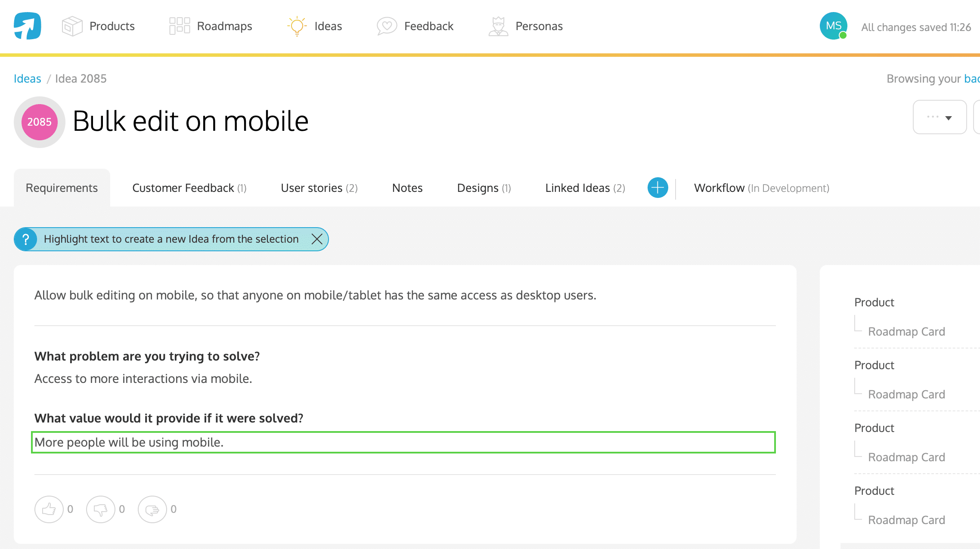Click the app logo home icon

[x=28, y=26]
